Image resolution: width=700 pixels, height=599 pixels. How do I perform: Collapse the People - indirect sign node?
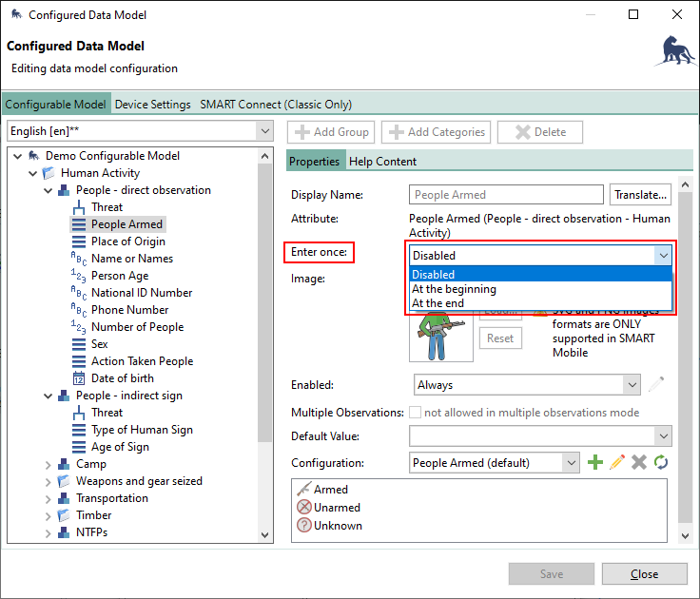point(49,396)
